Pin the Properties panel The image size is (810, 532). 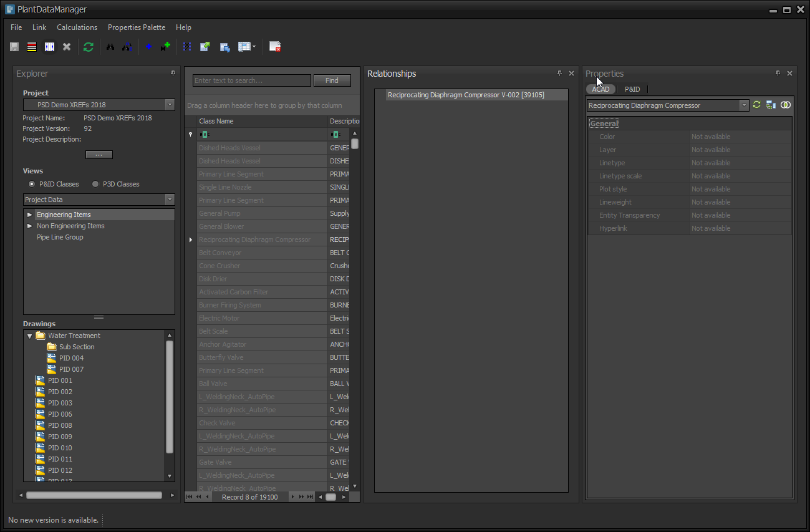[x=778, y=73]
